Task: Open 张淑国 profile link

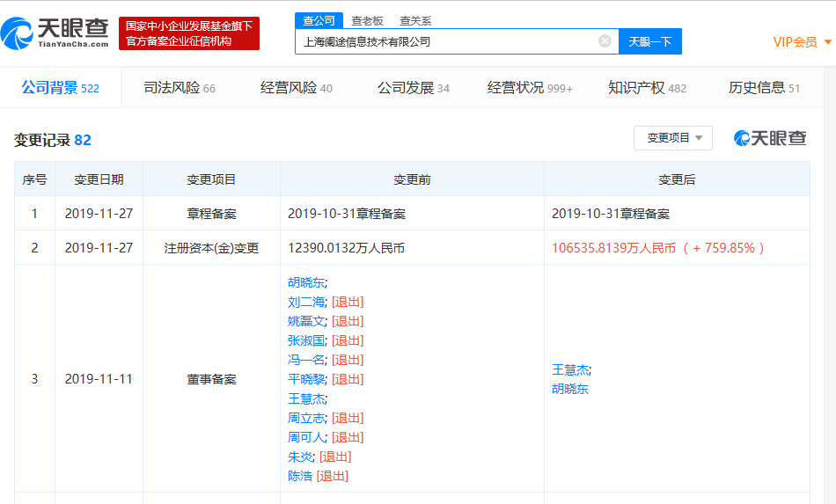Action: [306, 340]
